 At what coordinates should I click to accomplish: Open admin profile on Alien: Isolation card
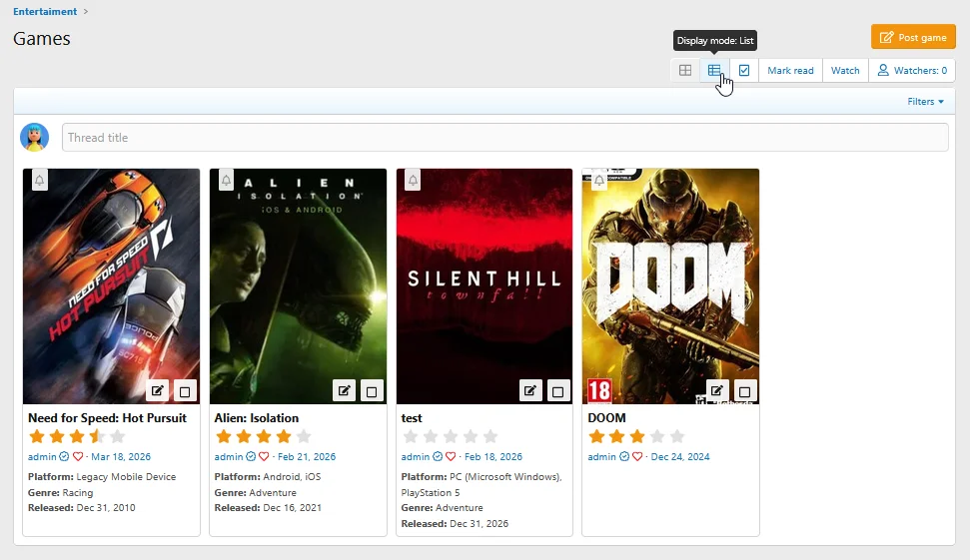229,457
